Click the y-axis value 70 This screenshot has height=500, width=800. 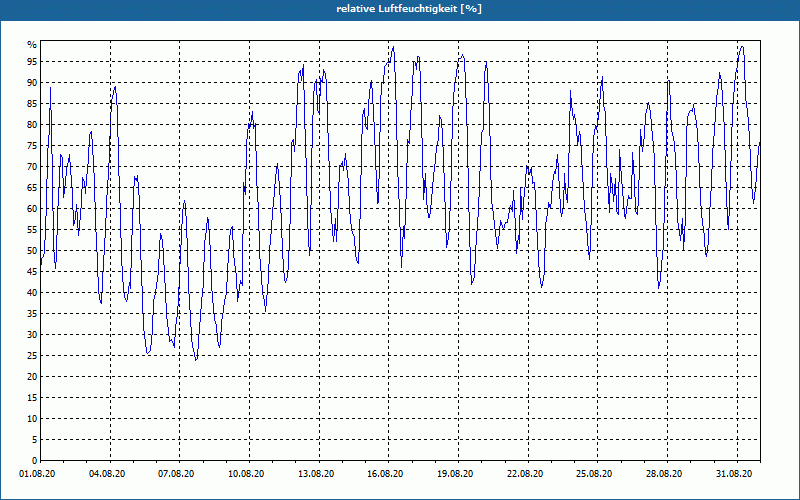click(32, 167)
